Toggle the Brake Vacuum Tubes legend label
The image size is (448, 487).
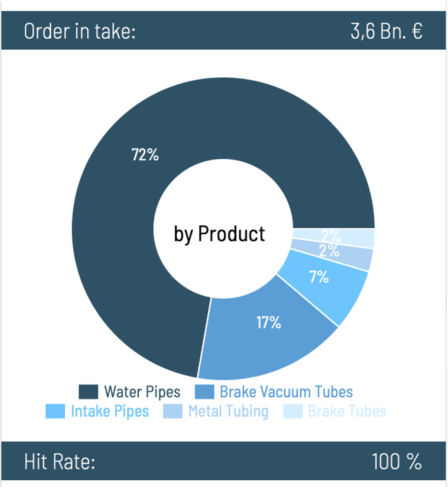pyautogui.click(x=286, y=392)
